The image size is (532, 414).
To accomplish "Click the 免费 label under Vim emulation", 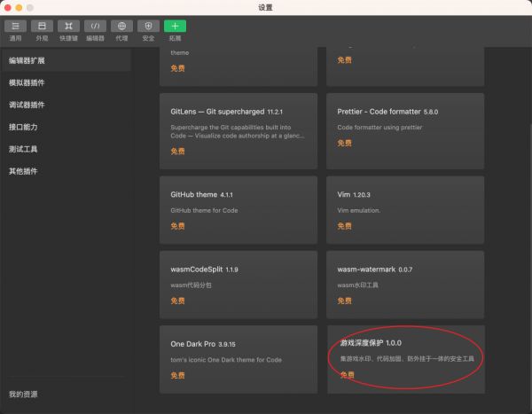I will point(344,226).
